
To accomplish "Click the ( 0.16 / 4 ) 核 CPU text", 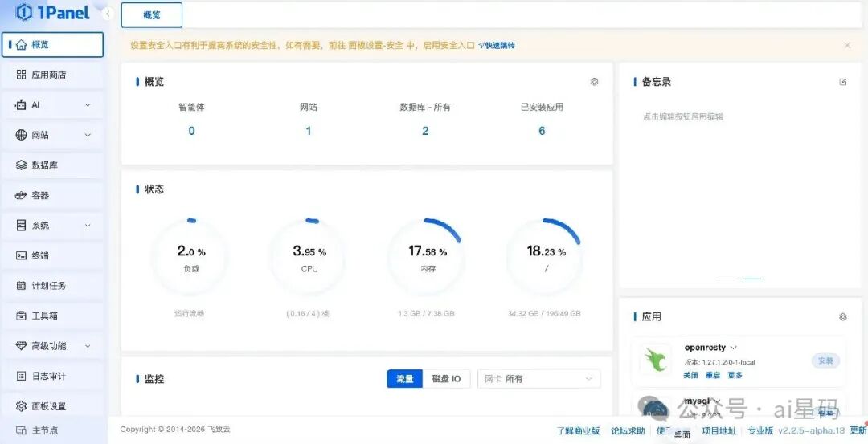I will click(308, 313).
